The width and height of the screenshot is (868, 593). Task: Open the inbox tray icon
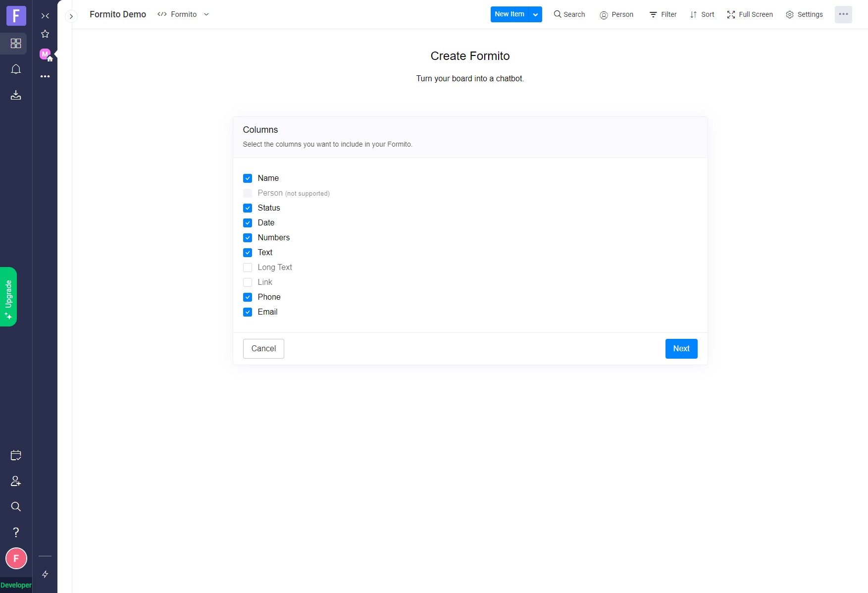pyautogui.click(x=16, y=95)
